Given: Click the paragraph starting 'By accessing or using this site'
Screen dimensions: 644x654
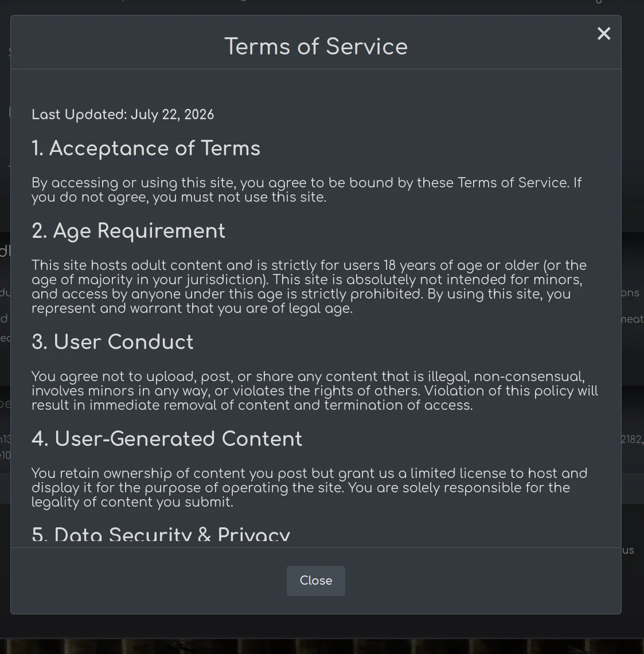Looking at the screenshot, I should [307, 190].
